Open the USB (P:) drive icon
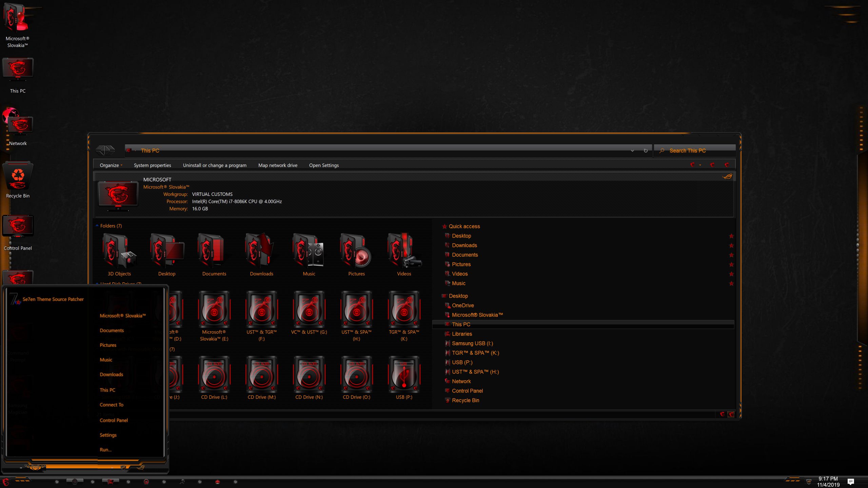 tap(404, 376)
